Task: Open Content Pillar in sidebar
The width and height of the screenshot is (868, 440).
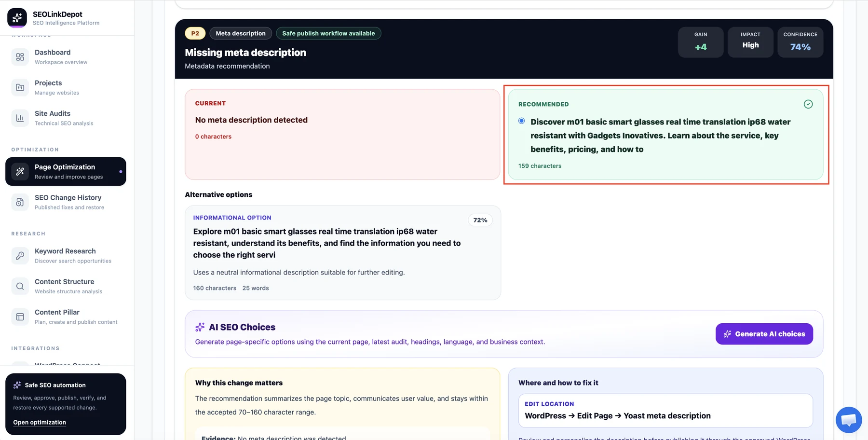Action: (66, 317)
